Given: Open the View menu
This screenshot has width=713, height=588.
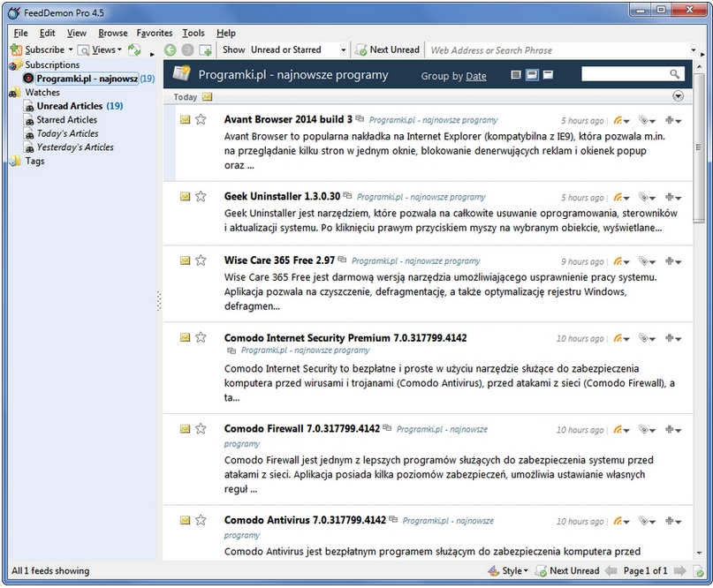Looking at the screenshot, I should [x=76, y=33].
